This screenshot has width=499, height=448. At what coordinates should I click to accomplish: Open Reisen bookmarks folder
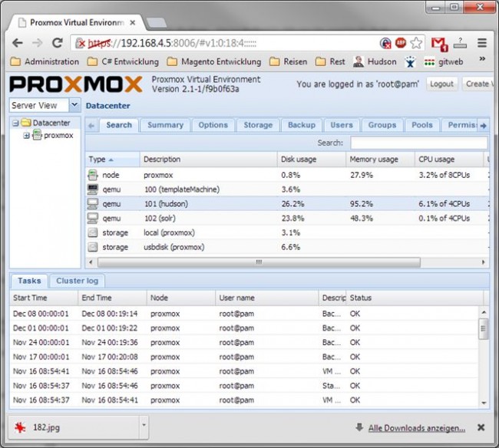[289, 61]
